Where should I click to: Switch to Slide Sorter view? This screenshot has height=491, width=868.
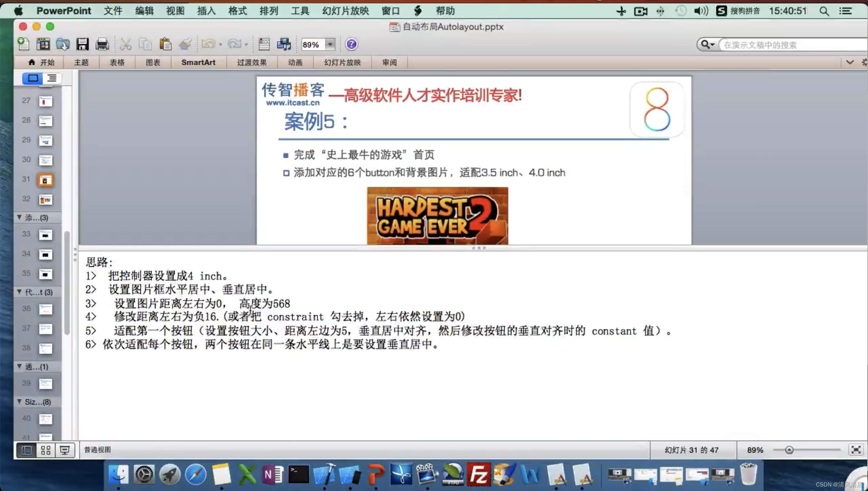click(45, 450)
